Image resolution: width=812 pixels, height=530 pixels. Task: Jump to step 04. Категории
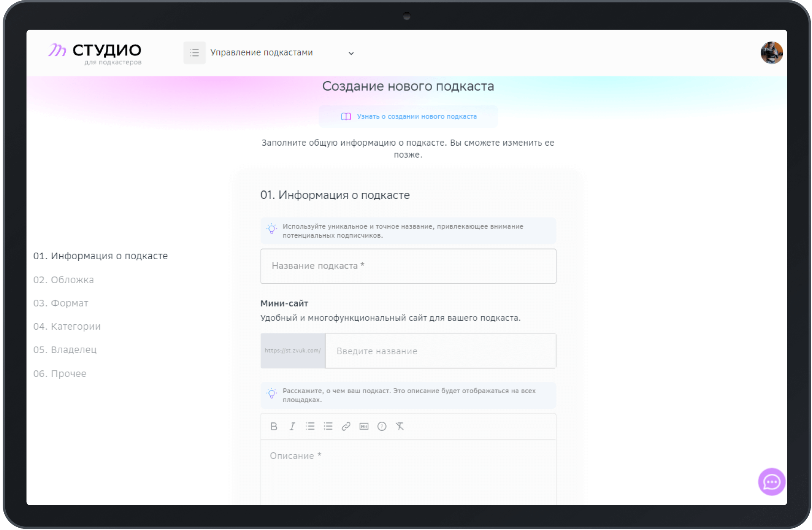(67, 327)
